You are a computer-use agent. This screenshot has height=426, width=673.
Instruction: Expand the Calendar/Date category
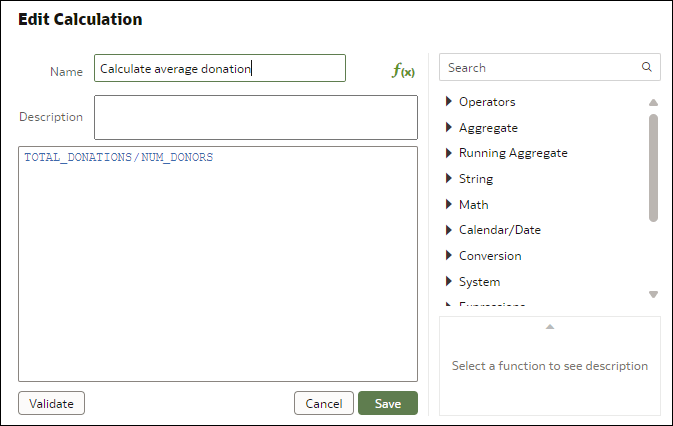coord(449,230)
